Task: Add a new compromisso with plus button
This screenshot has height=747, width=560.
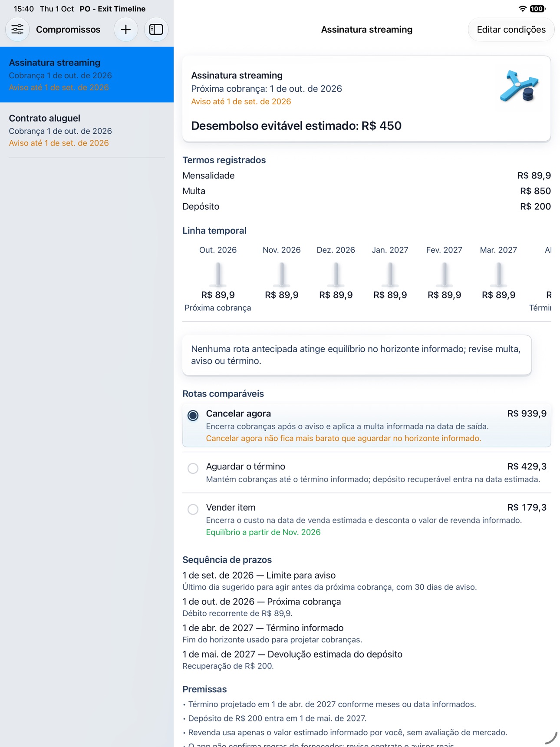Action: click(126, 30)
